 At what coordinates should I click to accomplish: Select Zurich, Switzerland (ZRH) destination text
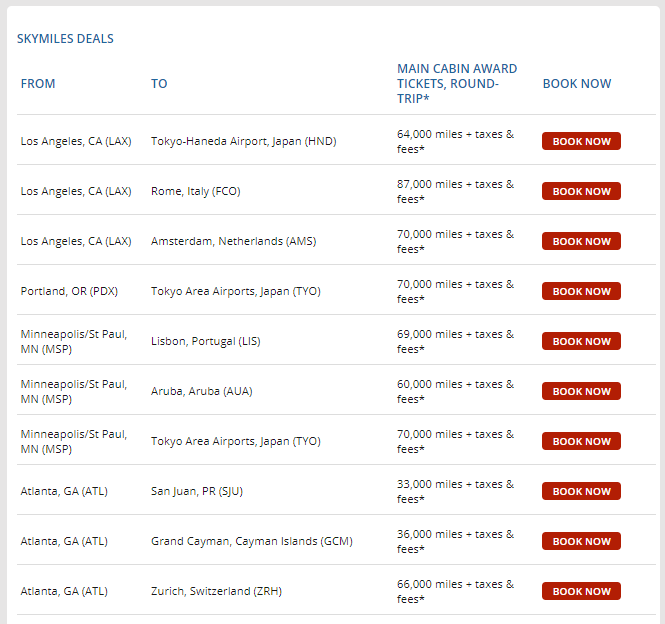[x=216, y=592]
